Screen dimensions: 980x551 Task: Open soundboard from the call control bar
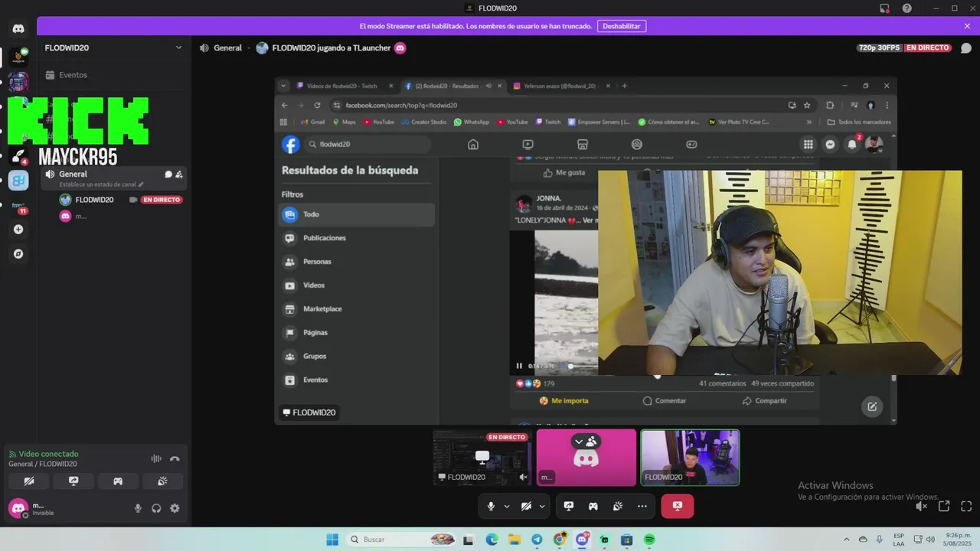(x=618, y=506)
